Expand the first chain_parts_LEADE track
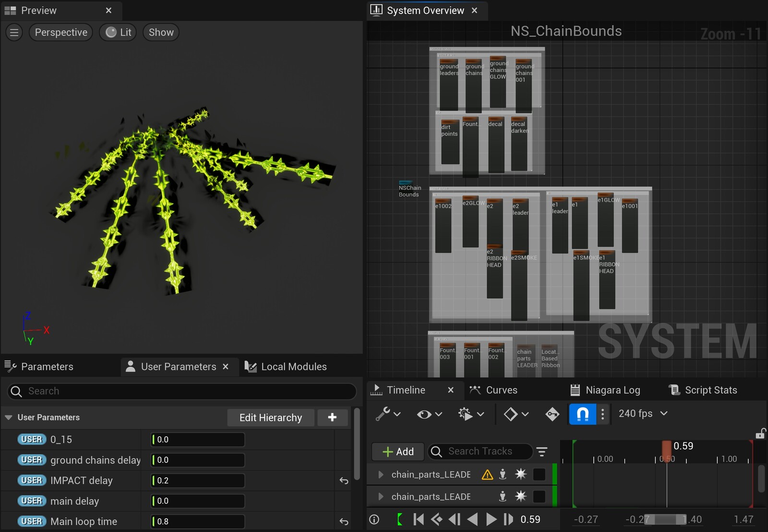The height and width of the screenshot is (532, 768). 381,475
